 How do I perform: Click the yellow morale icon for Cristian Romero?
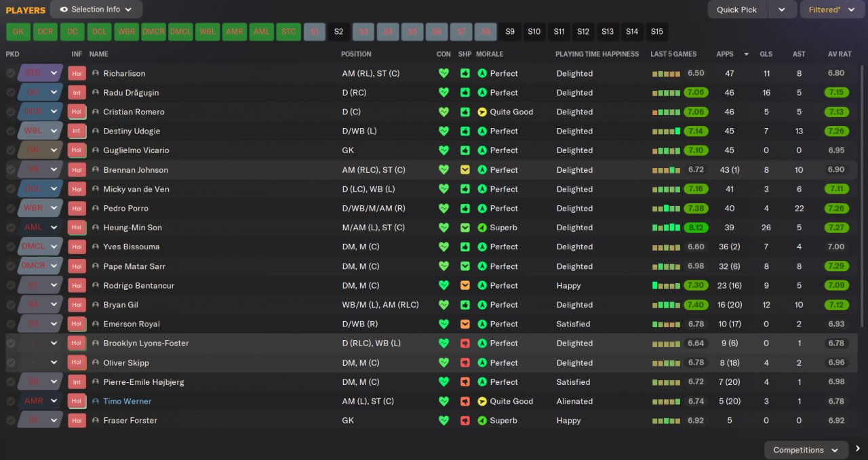[x=482, y=112]
